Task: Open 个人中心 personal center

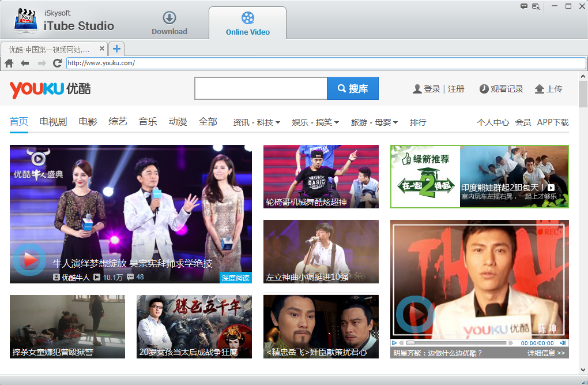Action: (x=493, y=122)
